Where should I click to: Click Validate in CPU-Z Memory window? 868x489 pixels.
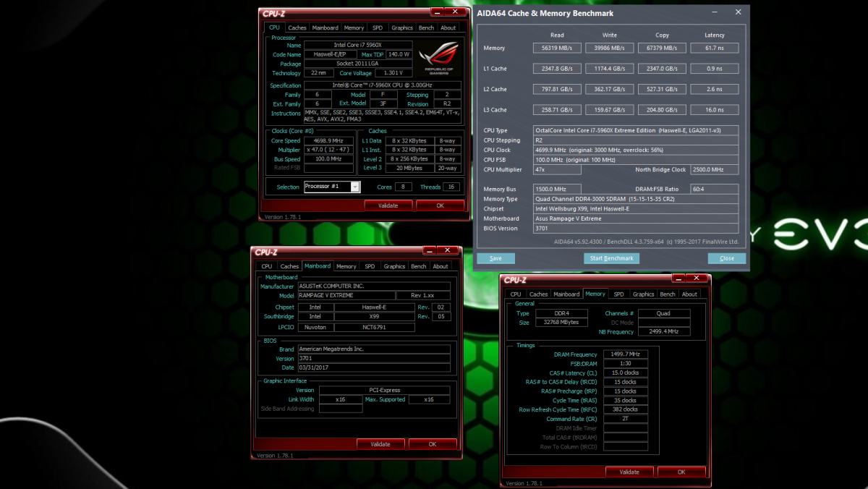point(629,472)
